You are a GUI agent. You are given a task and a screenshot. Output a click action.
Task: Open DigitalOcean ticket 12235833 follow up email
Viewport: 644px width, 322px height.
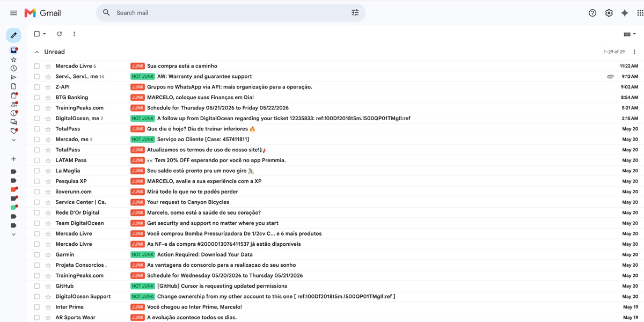click(284, 119)
